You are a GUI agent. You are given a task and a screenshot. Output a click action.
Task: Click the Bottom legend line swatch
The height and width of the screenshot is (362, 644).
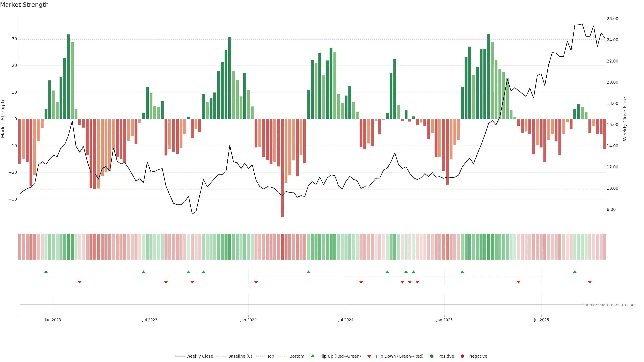(x=282, y=356)
